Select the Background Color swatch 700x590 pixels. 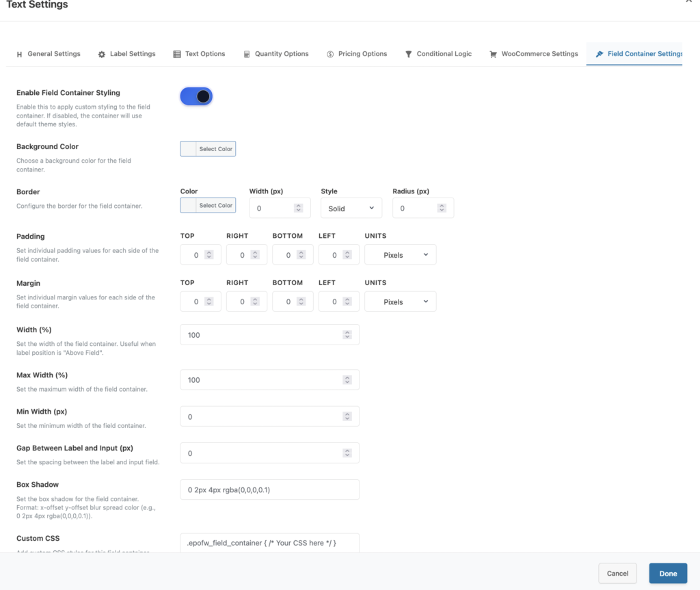pyautogui.click(x=189, y=149)
